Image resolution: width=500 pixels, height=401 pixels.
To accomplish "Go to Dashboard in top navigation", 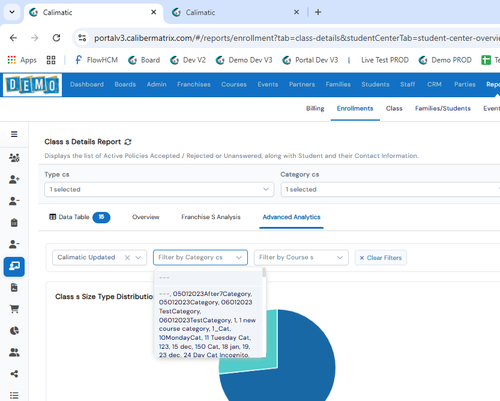I will [x=87, y=84].
